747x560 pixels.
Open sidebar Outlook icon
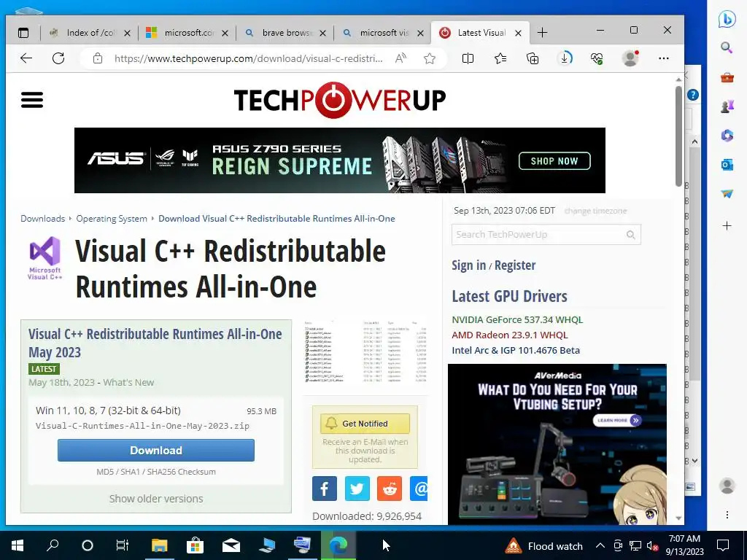point(727,165)
